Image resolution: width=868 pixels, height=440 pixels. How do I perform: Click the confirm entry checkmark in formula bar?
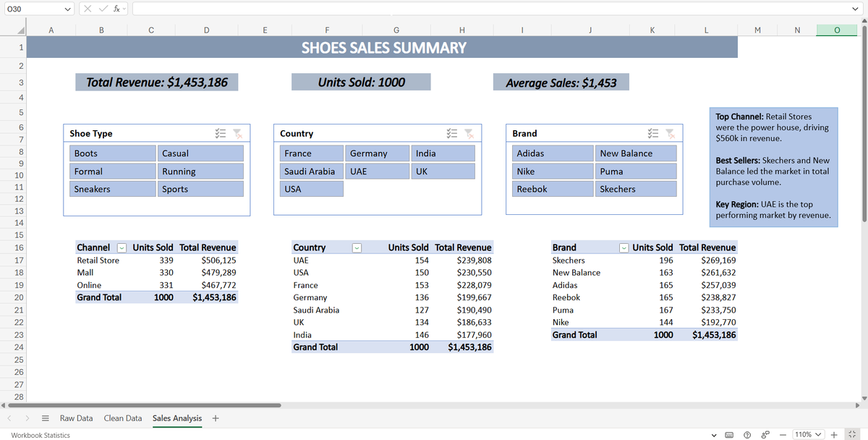tap(102, 9)
